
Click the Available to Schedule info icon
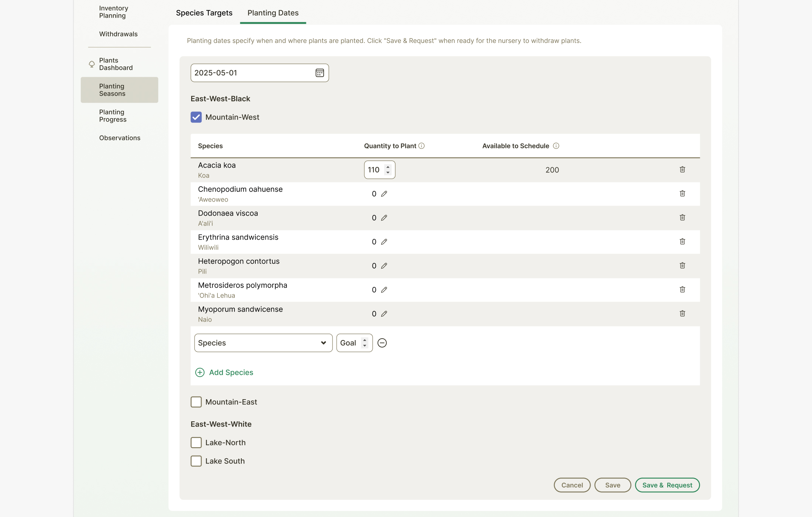pyautogui.click(x=556, y=146)
